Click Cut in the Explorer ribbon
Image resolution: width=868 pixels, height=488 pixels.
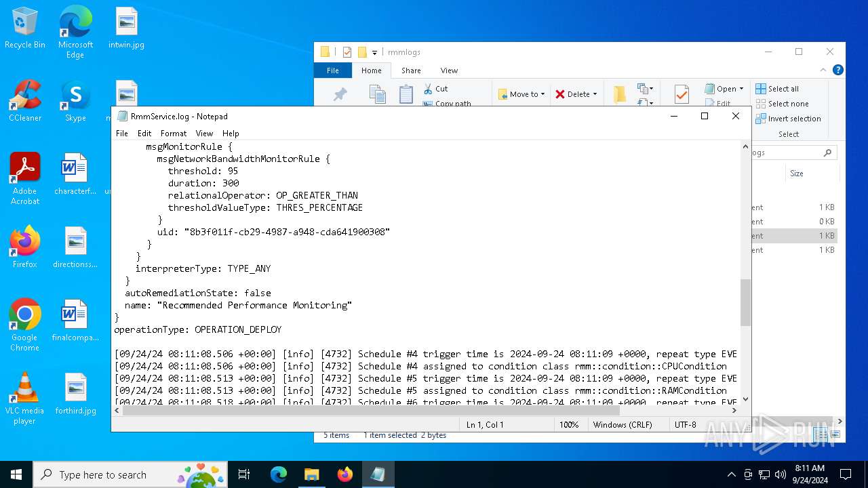(x=435, y=89)
